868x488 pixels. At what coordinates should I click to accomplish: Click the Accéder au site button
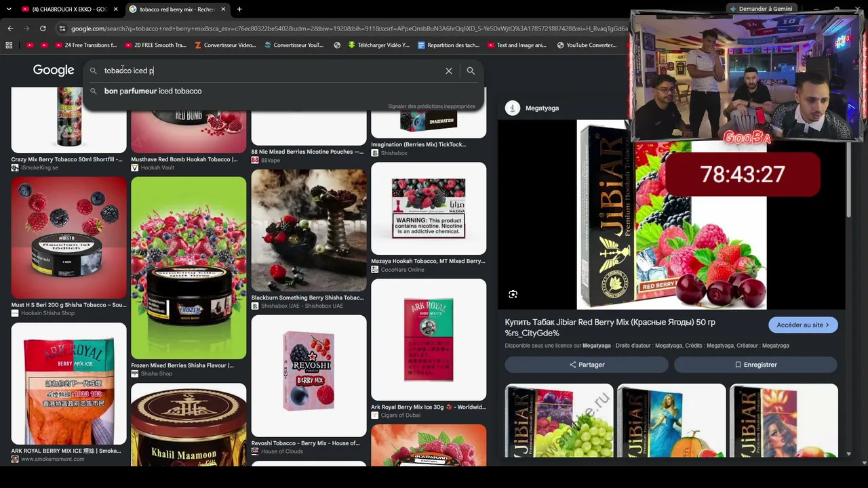803,325
